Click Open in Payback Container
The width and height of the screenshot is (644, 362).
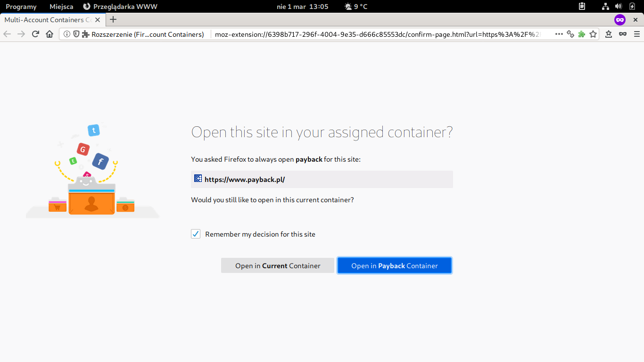[394, 265]
